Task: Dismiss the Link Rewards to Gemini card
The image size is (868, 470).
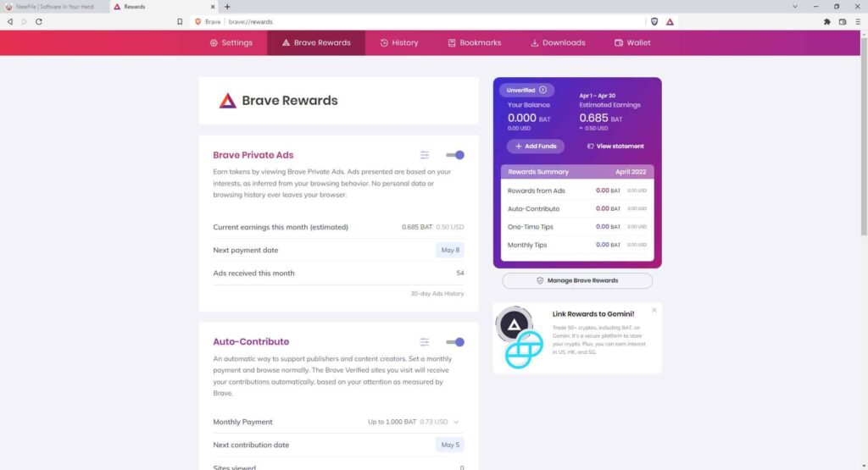Action: pos(654,310)
